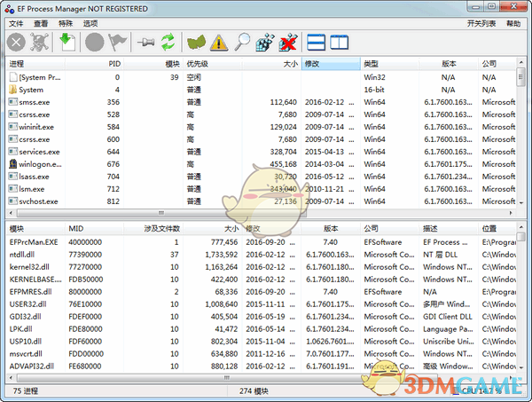This screenshot has height=402, width=532.
Task: Select the EFPMRES.dll module row
Action: pyautogui.click(x=262, y=292)
